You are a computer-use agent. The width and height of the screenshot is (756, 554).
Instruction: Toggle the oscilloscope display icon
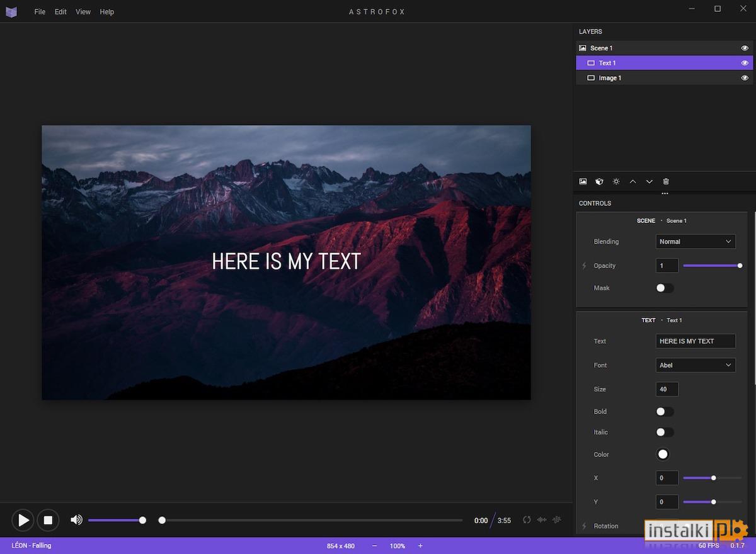tap(557, 520)
